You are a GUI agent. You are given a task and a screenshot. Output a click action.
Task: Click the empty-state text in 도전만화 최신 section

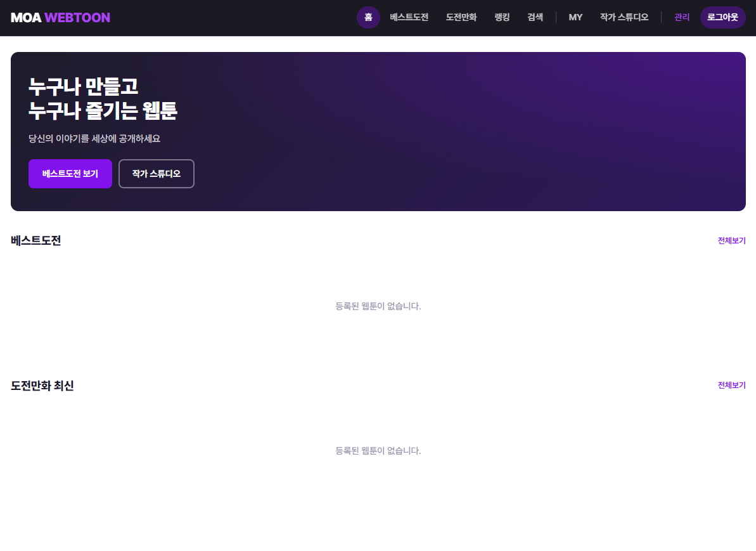378,450
